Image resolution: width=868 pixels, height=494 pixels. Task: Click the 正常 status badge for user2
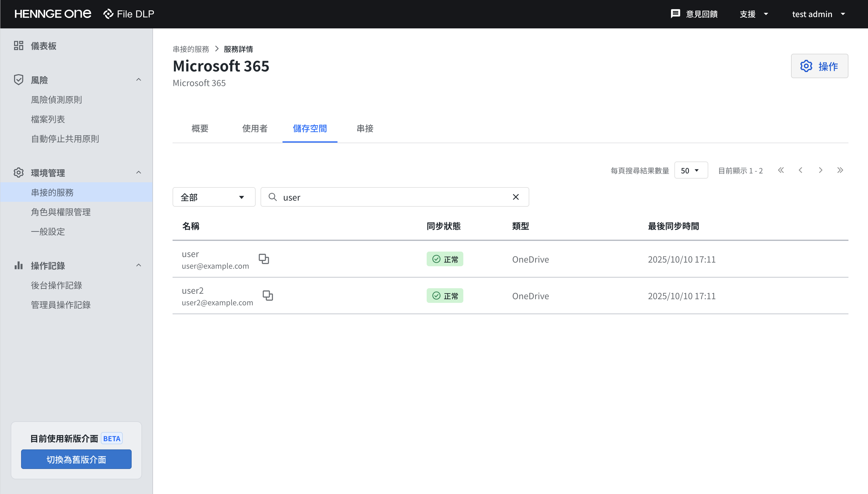pyautogui.click(x=445, y=296)
